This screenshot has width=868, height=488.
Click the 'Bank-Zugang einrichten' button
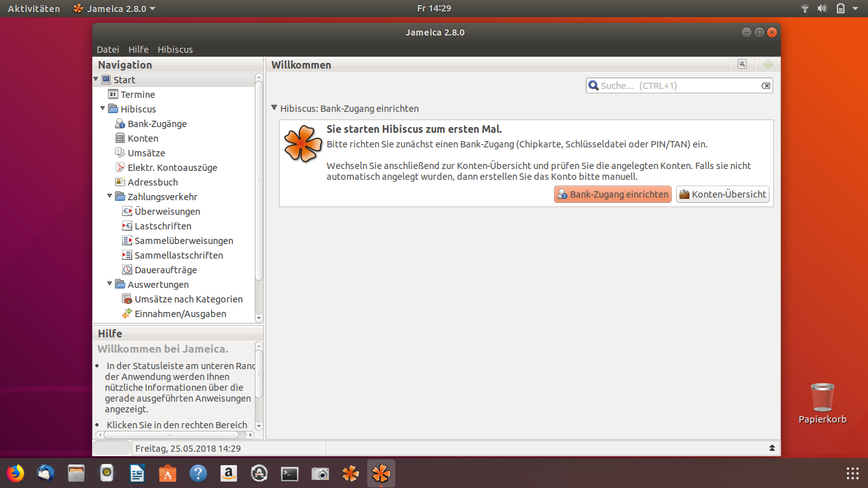613,194
